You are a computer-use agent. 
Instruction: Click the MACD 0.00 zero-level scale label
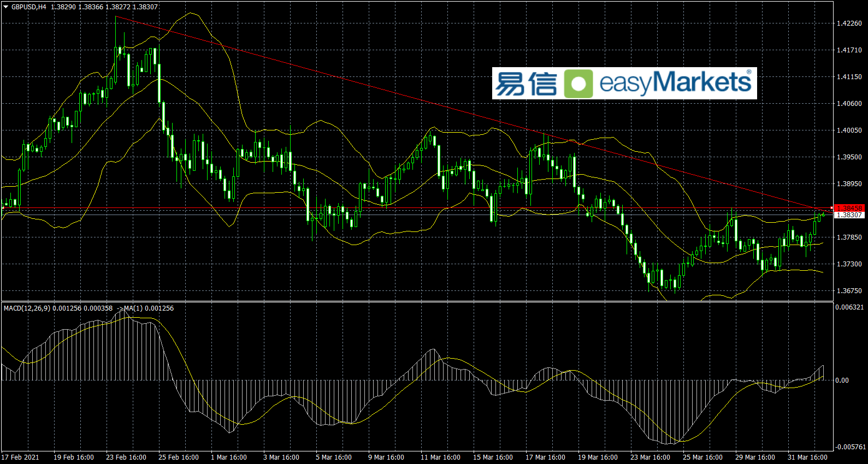(842, 380)
